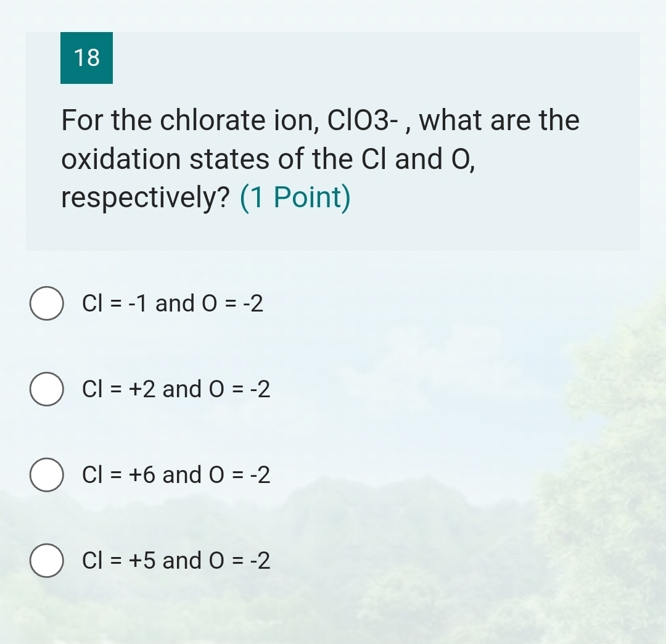Screen dimensions: 666x644
Task: Click the answer label text "Cl = -1 and O = -2"
Action: tap(173, 303)
